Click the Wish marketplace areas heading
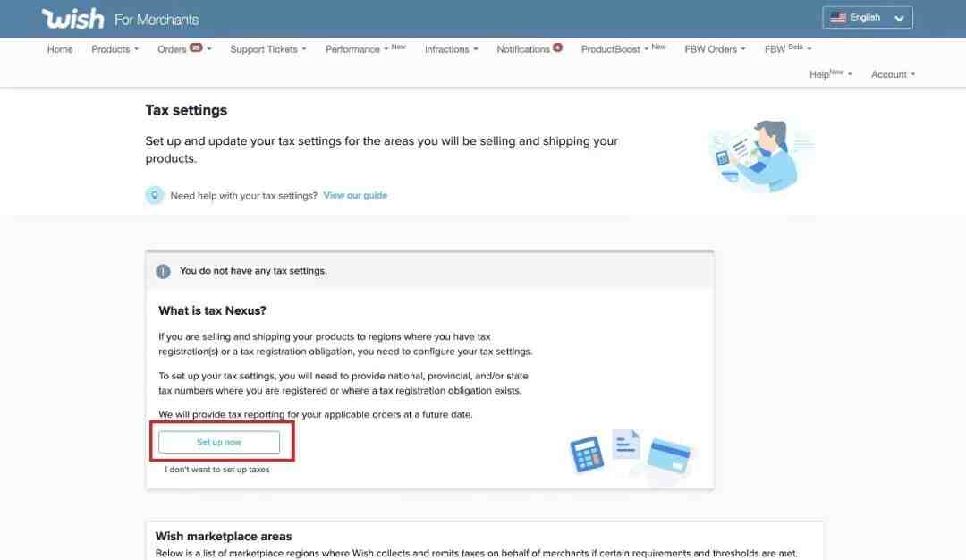Image resolution: width=966 pixels, height=560 pixels. pos(224,537)
